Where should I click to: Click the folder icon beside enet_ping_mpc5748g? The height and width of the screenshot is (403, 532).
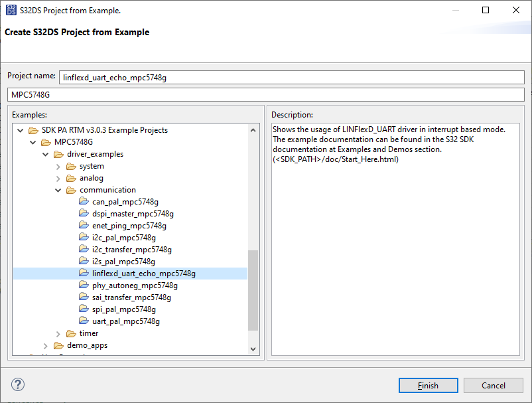tap(84, 225)
